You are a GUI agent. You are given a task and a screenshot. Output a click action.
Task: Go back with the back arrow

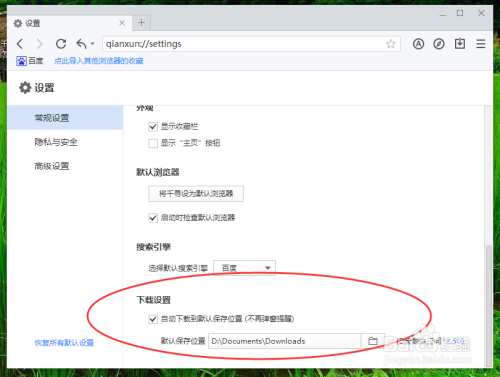(x=20, y=44)
